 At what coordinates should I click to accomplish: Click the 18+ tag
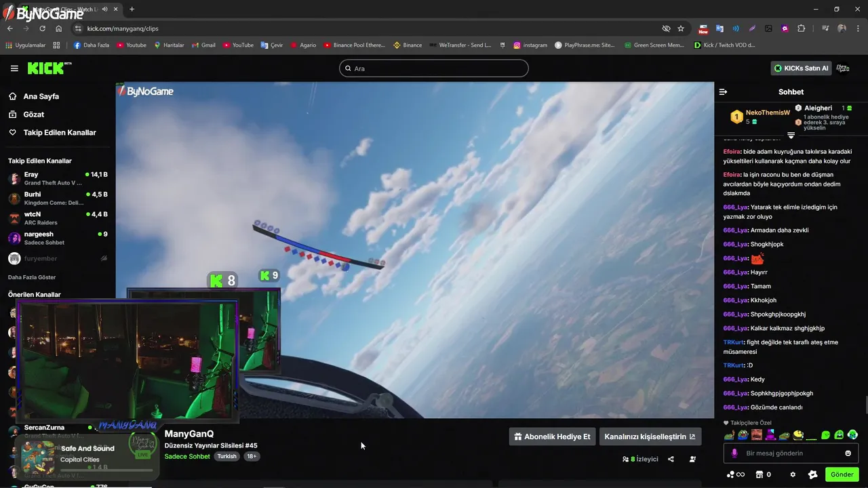point(252,457)
